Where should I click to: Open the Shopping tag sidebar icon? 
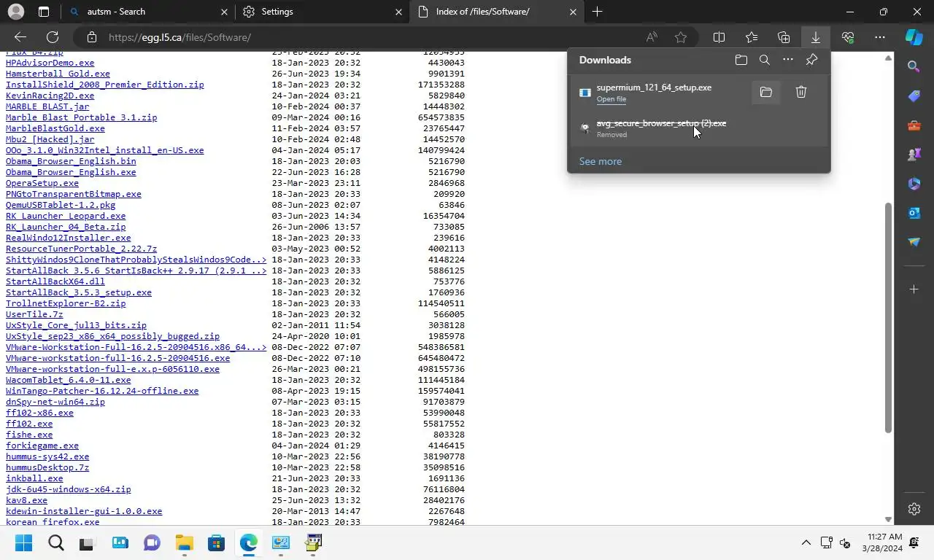pyautogui.click(x=914, y=96)
